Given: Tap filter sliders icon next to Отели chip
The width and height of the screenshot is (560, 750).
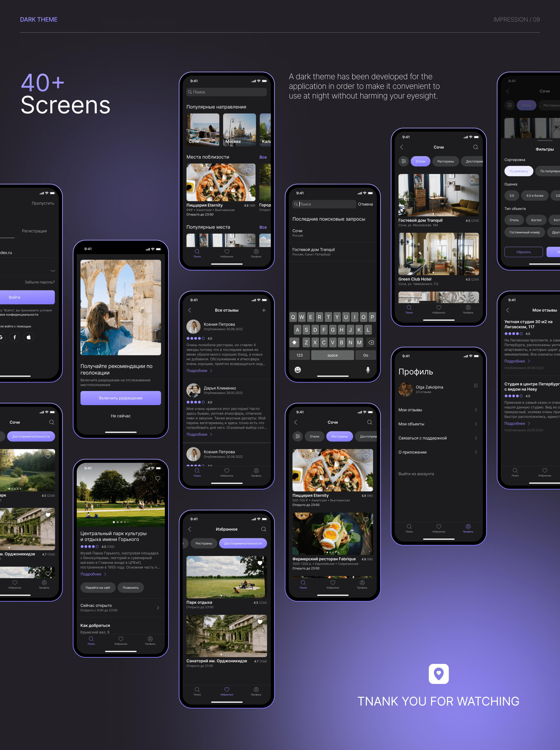Looking at the screenshot, I should pyautogui.click(x=403, y=161).
